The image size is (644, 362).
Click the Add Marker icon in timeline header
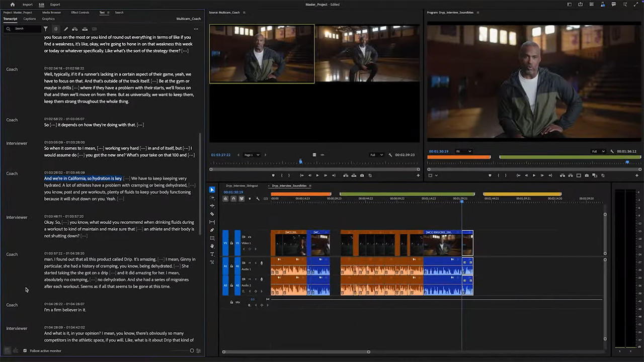(x=250, y=199)
